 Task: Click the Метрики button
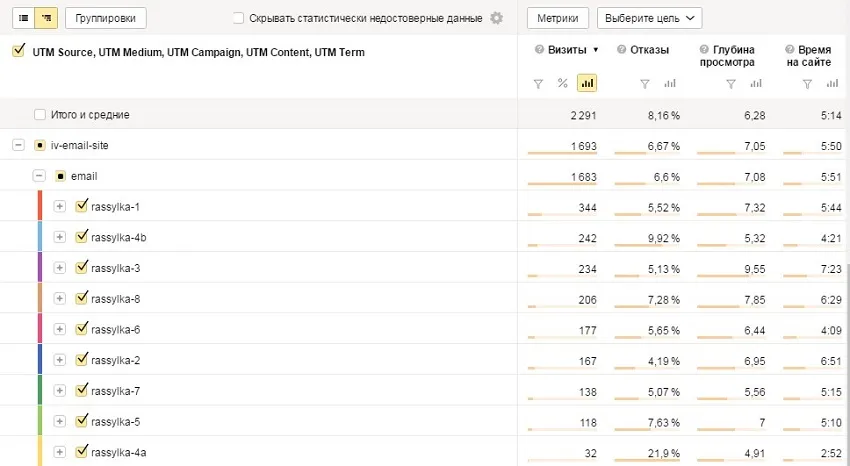pyautogui.click(x=557, y=18)
